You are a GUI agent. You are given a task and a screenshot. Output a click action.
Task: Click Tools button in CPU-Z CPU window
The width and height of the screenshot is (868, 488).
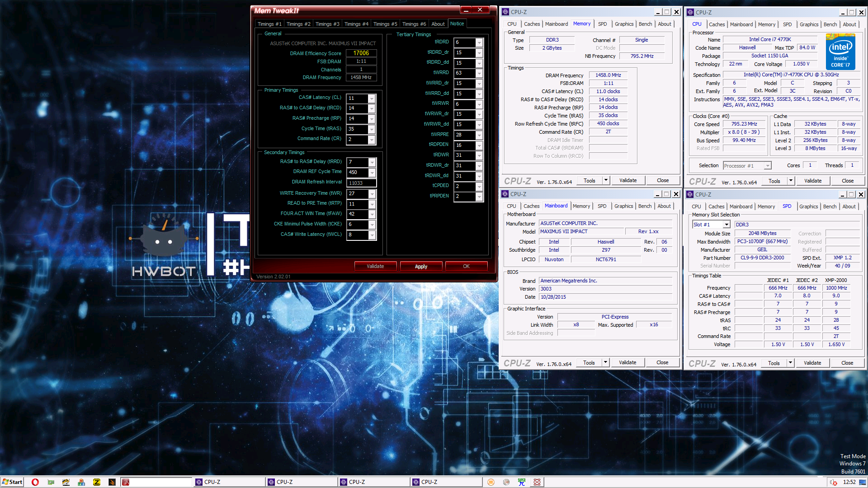click(x=774, y=181)
